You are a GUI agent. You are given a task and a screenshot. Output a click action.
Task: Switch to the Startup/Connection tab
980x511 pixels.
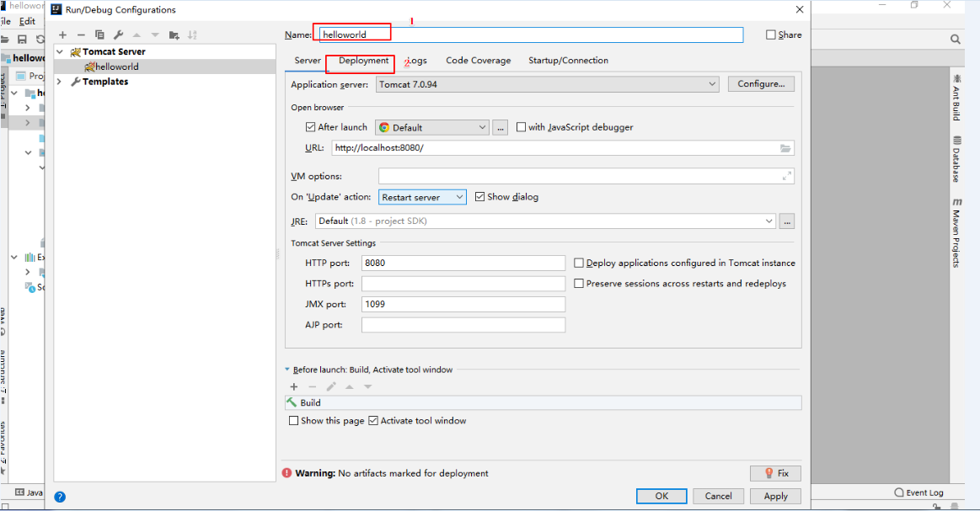[568, 61]
